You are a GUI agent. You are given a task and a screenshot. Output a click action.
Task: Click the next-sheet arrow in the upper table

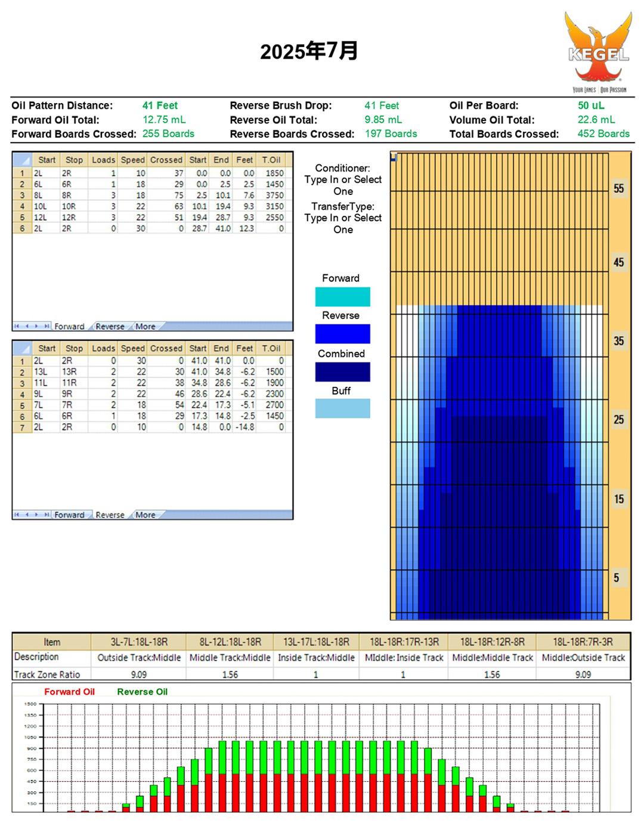(36, 326)
